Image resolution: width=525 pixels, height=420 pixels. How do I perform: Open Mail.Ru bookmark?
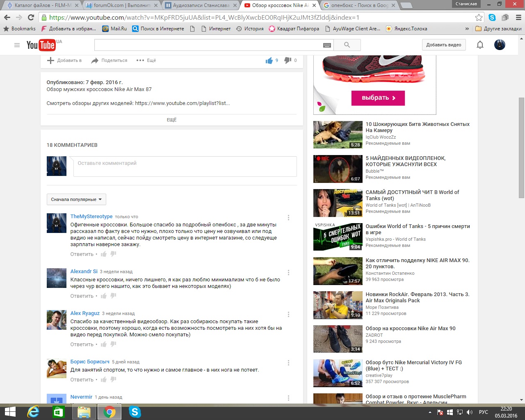[x=114, y=29]
